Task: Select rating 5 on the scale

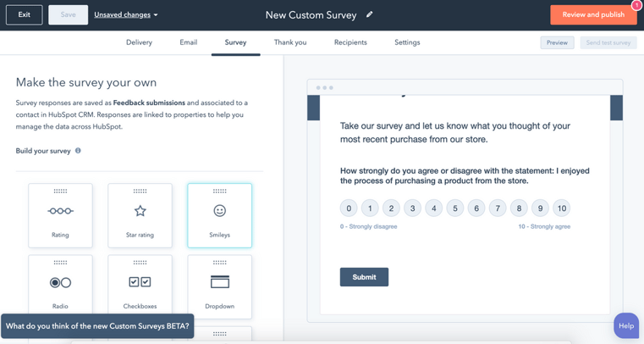Action: pos(455,208)
